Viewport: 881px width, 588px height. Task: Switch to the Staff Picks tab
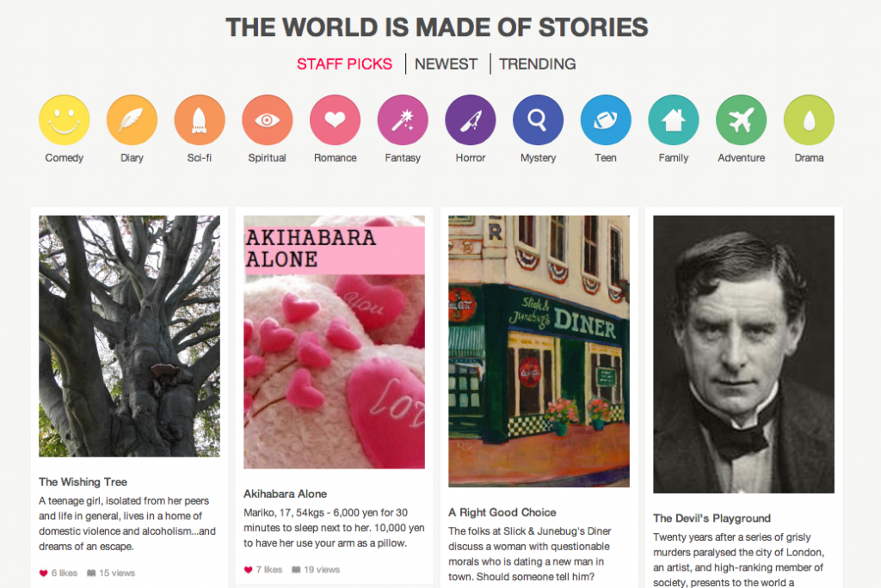[x=344, y=64]
